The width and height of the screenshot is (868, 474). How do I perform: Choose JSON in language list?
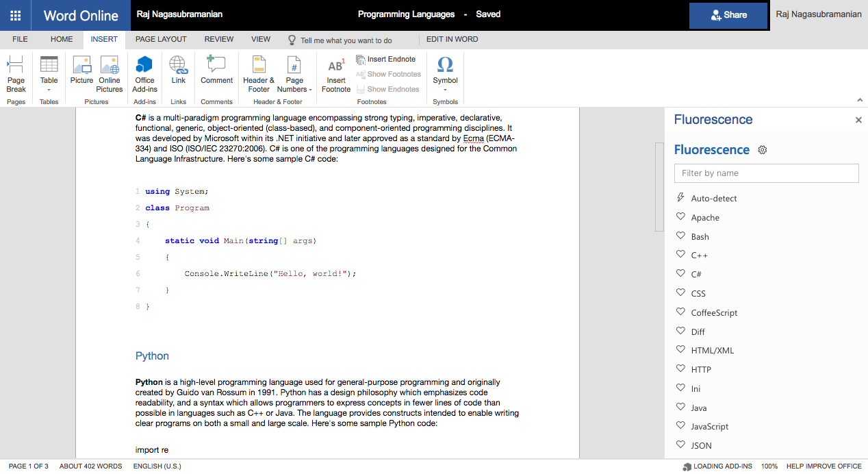click(702, 446)
